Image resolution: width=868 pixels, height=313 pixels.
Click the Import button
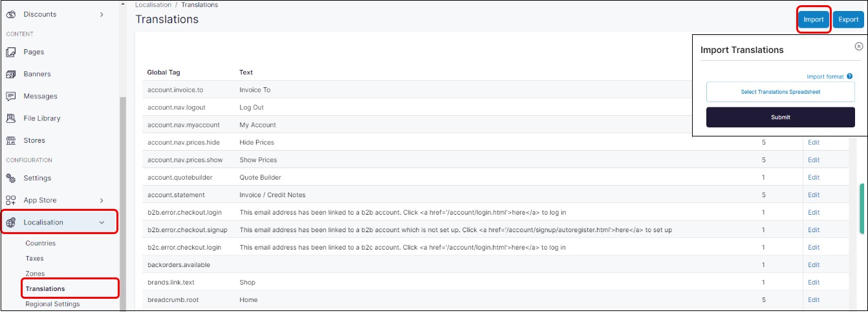click(x=813, y=19)
